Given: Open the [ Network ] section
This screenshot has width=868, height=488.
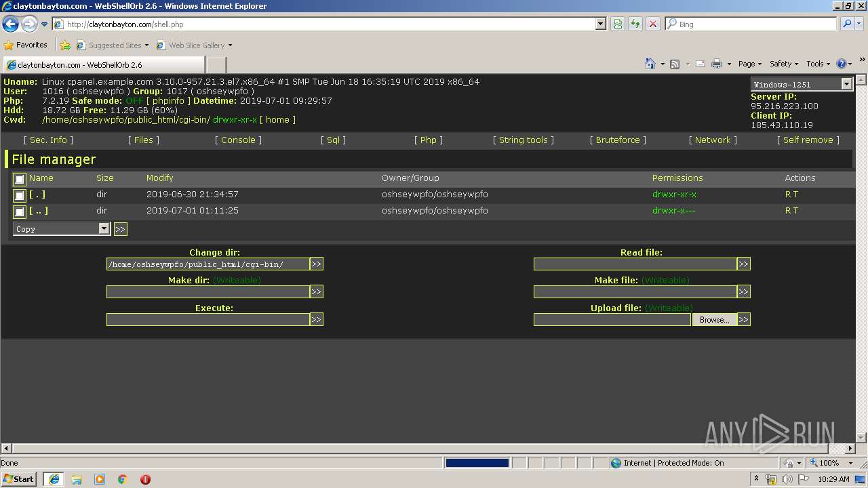Looking at the screenshot, I should [713, 140].
